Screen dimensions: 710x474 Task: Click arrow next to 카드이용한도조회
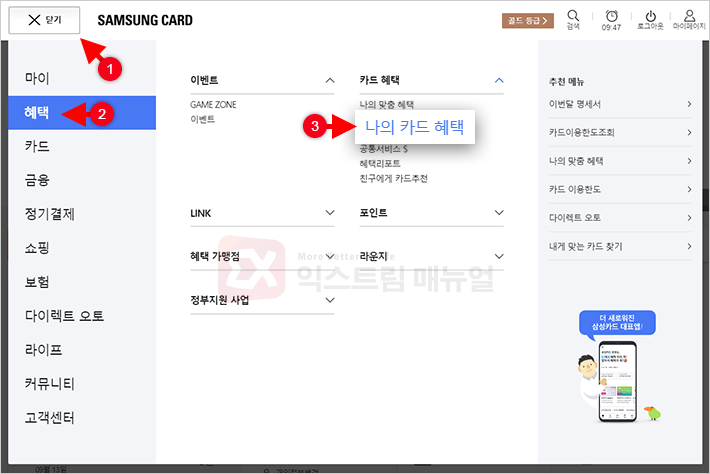tap(689, 133)
